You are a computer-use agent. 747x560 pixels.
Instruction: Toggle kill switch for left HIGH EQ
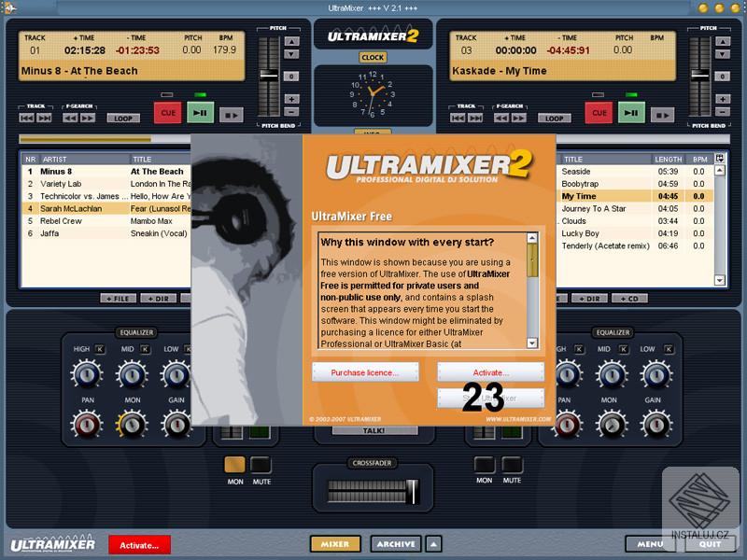[100, 349]
